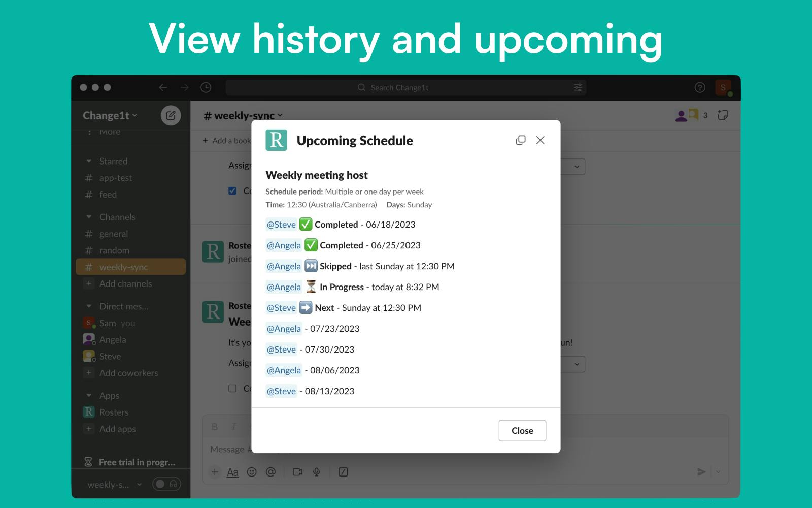The width and height of the screenshot is (812, 508).
Task: Record an audio clip with microphone
Action: tap(317, 472)
